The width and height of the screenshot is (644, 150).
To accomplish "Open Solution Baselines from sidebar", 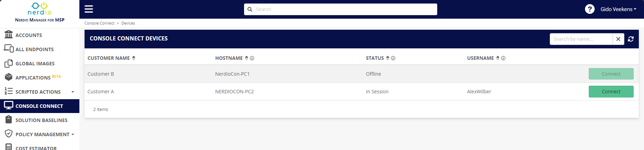I will pyautogui.click(x=41, y=120).
